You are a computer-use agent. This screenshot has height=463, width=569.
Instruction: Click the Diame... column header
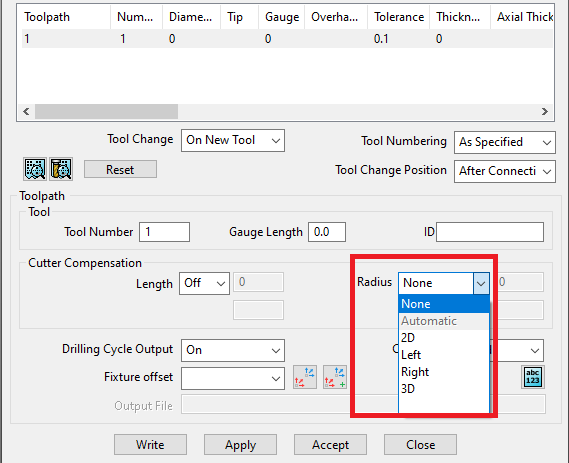(191, 17)
